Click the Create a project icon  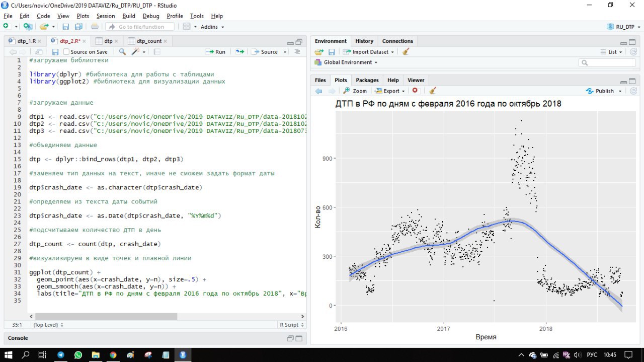[28, 26]
